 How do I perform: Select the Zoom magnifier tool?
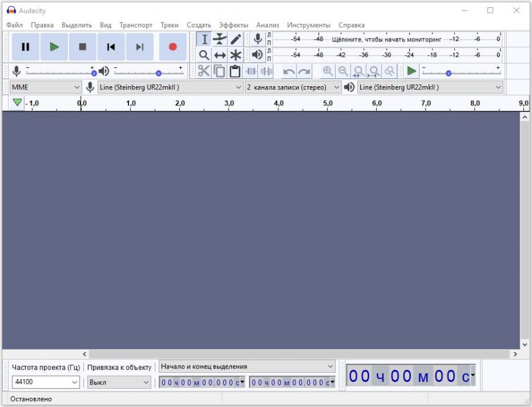[204, 55]
